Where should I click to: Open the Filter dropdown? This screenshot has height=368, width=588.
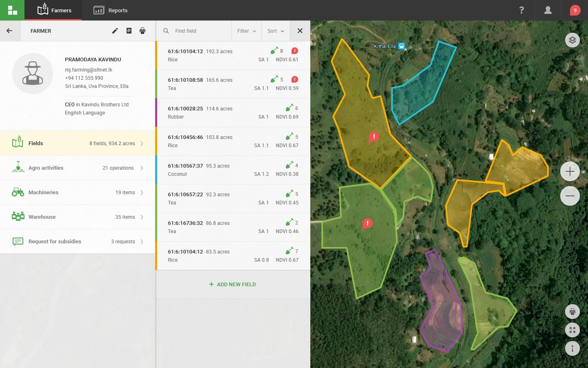[x=247, y=31]
